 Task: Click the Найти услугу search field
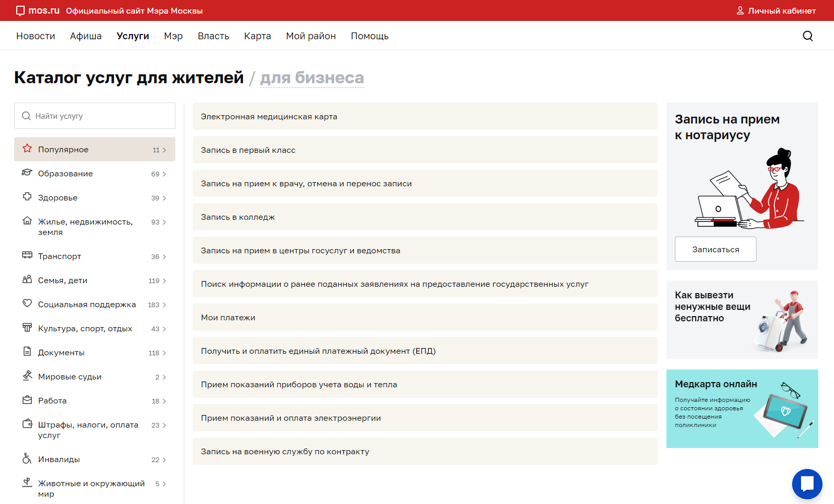click(x=95, y=116)
